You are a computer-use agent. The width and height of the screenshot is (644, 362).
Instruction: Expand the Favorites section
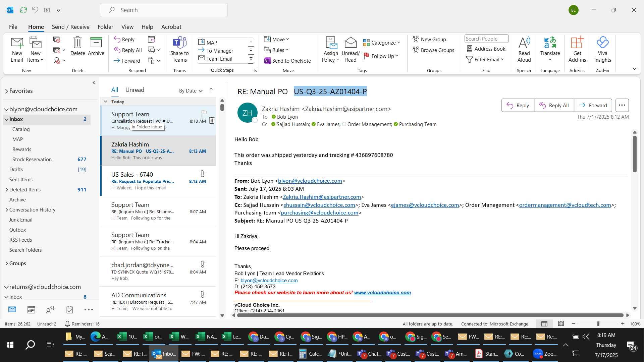click(x=6, y=91)
